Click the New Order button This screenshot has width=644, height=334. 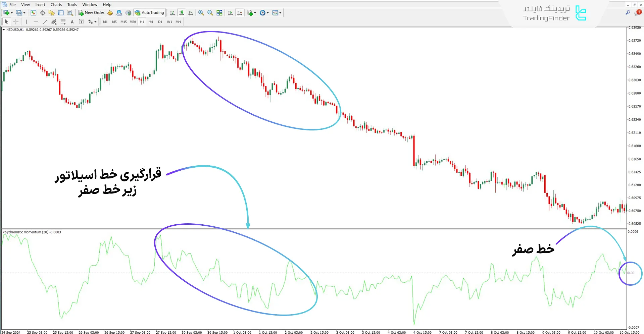[91, 13]
